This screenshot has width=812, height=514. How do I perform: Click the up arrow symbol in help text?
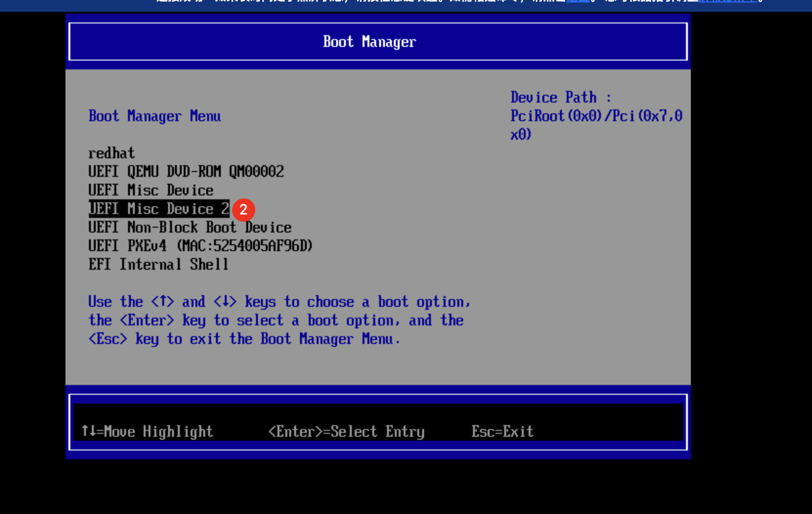(x=163, y=301)
